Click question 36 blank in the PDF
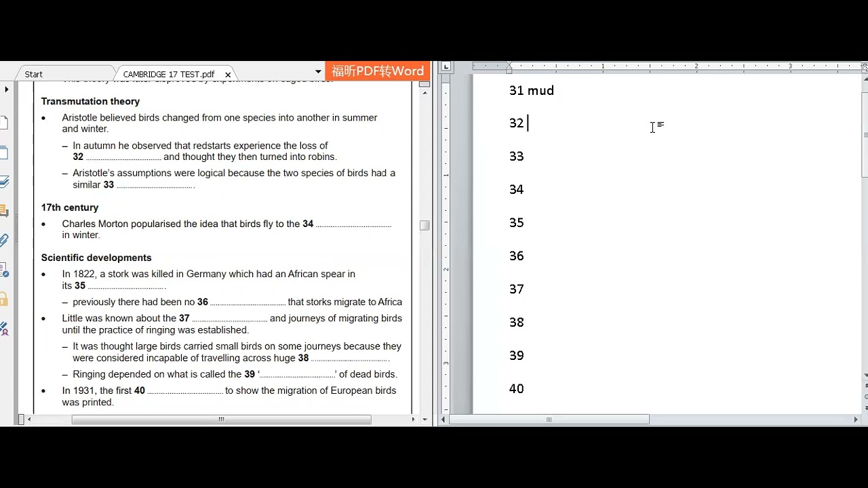This screenshot has width=868, height=488. (248, 302)
